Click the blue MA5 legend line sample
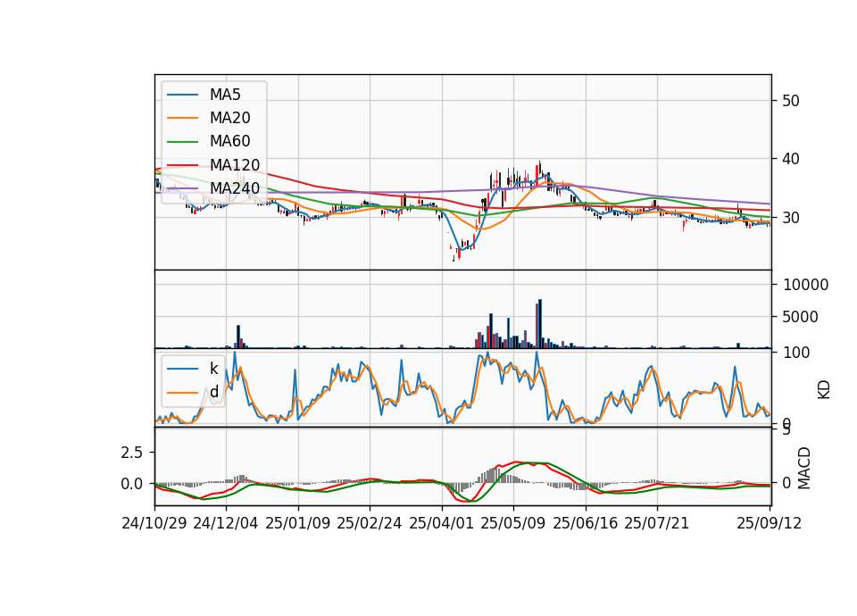Image resolution: width=857 pixels, height=616 pixels. 182,96
